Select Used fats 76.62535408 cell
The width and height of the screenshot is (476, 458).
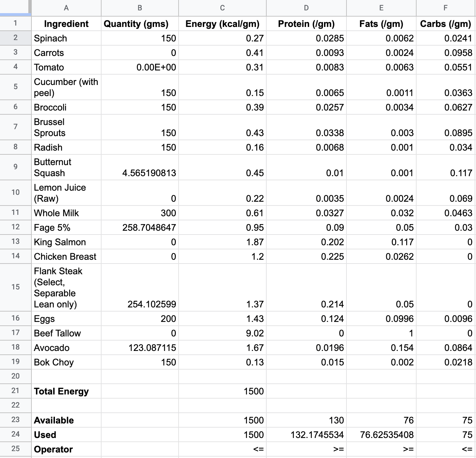[381, 435]
